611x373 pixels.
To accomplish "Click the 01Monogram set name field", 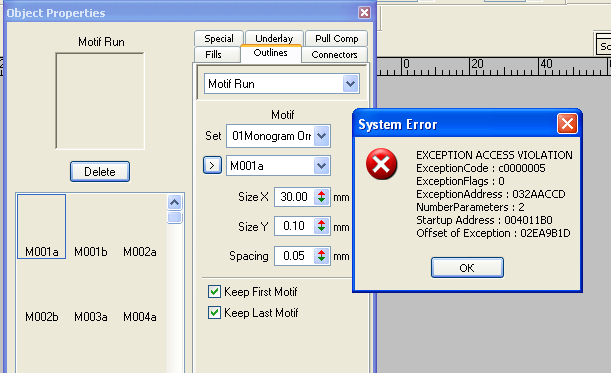I will (271, 136).
